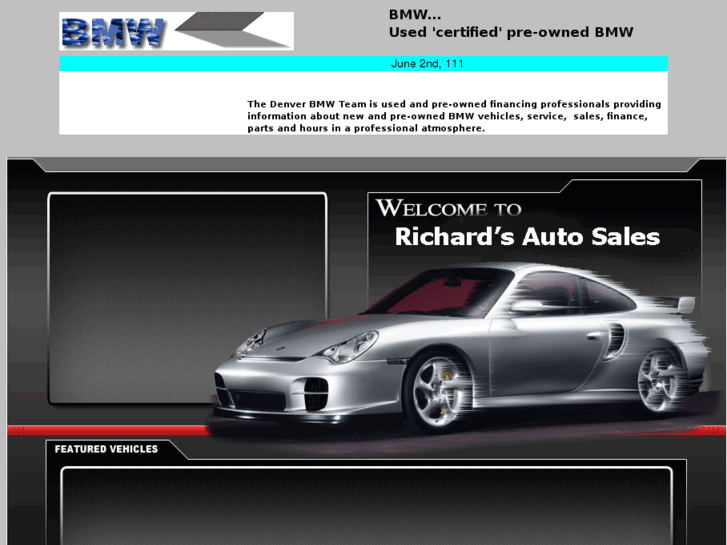Click the 'Featured Vehicles' tab label
Screen dimensions: 727x545
coord(106,449)
